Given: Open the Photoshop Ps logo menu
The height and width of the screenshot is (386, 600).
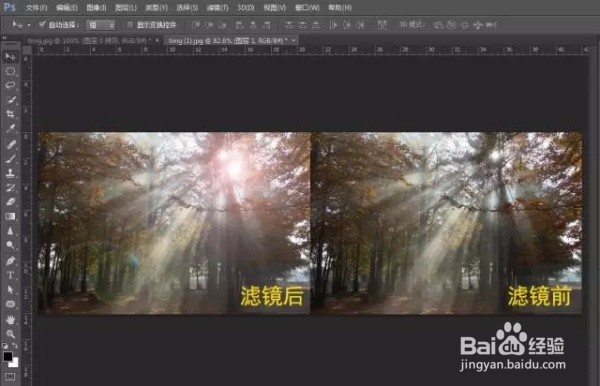Looking at the screenshot, I should tap(9, 7).
